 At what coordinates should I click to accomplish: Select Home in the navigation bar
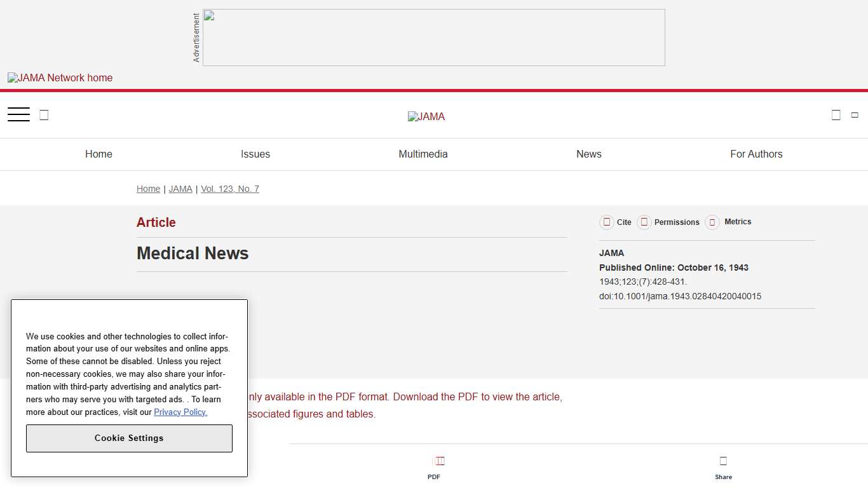(x=98, y=154)
